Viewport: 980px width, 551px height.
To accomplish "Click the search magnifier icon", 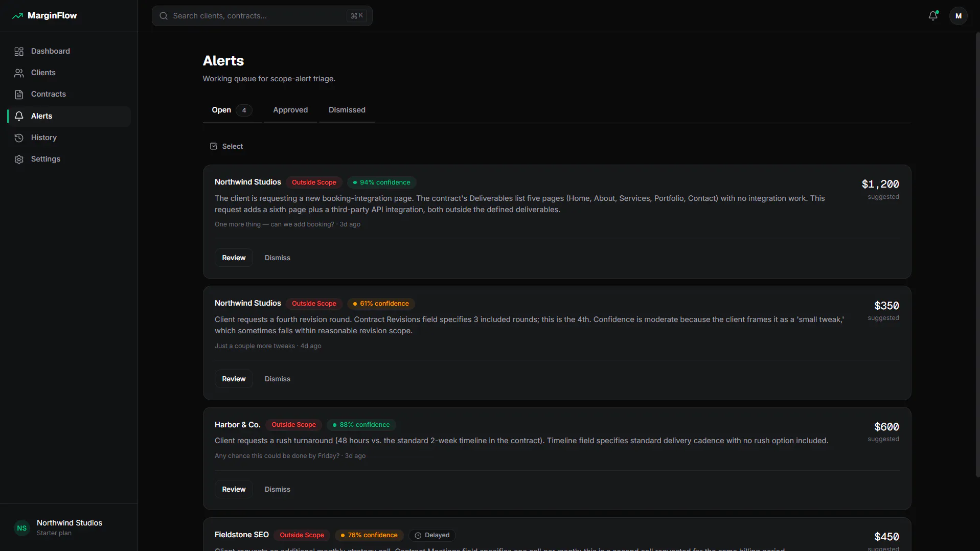I will coord(164,16).
